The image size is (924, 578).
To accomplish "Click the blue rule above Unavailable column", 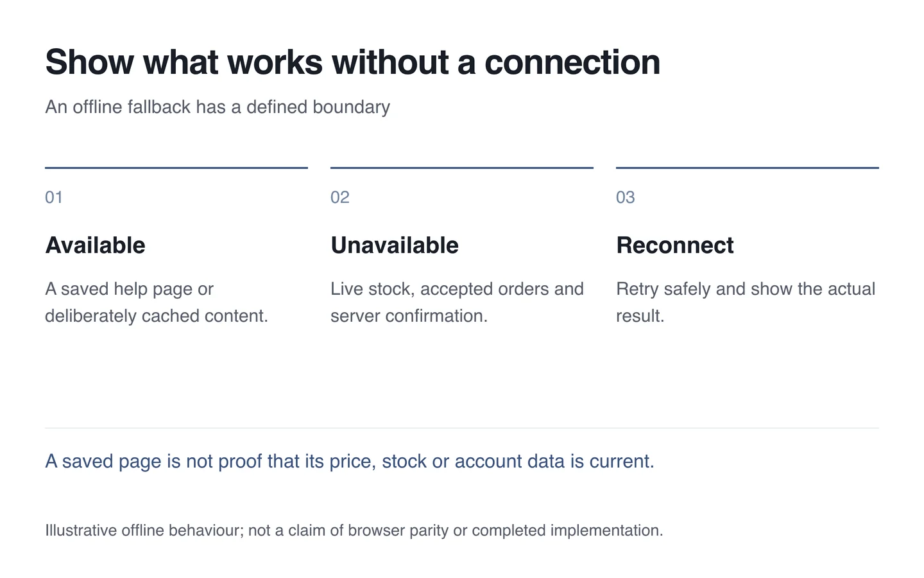I will 462,168.
